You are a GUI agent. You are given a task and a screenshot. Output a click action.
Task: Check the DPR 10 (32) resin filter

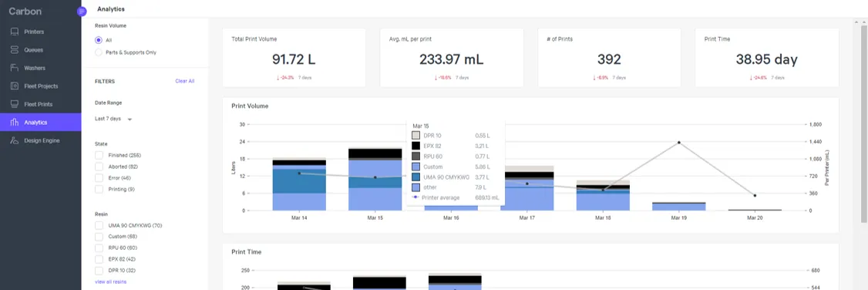coord(99,271)
